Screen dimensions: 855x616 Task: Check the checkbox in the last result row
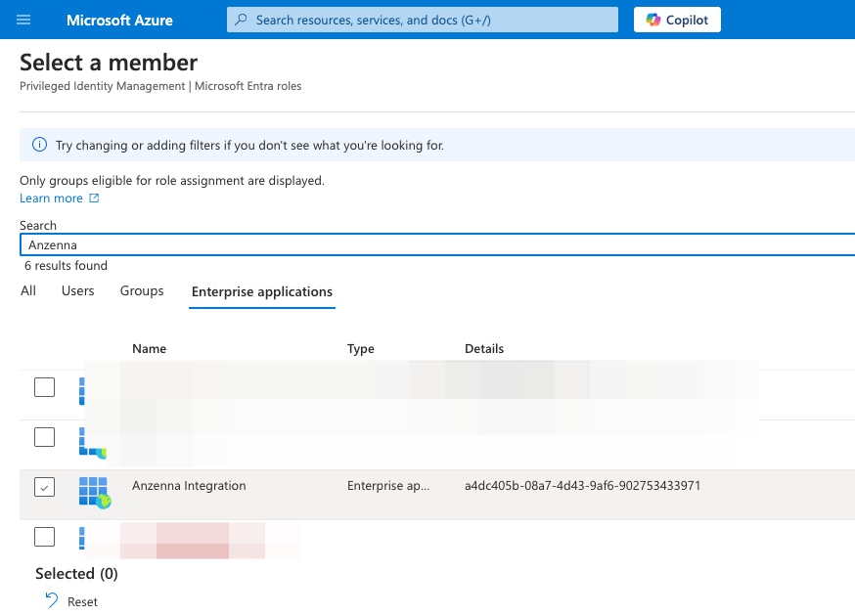(x=45, y=537)
